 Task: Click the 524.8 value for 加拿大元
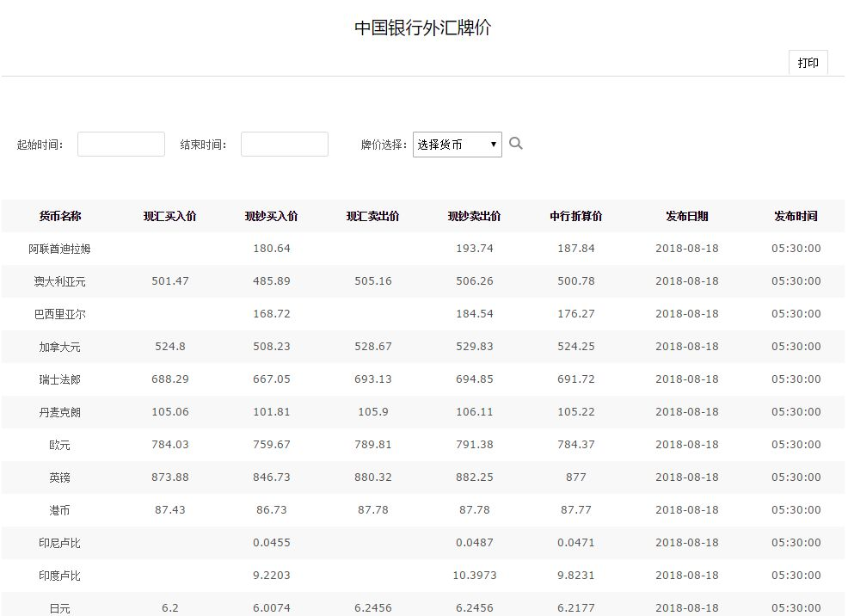pyautogui.click(x=169, y=346)
